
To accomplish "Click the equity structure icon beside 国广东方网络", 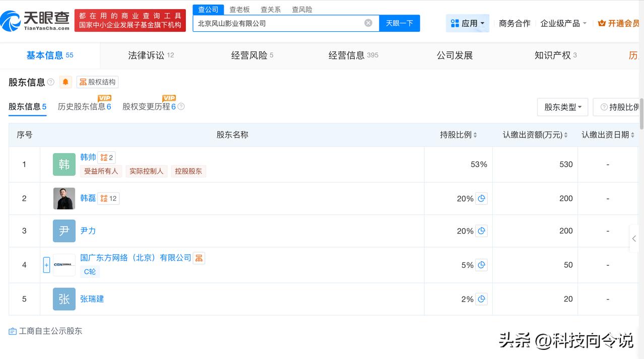I will (x=199, y=258).
